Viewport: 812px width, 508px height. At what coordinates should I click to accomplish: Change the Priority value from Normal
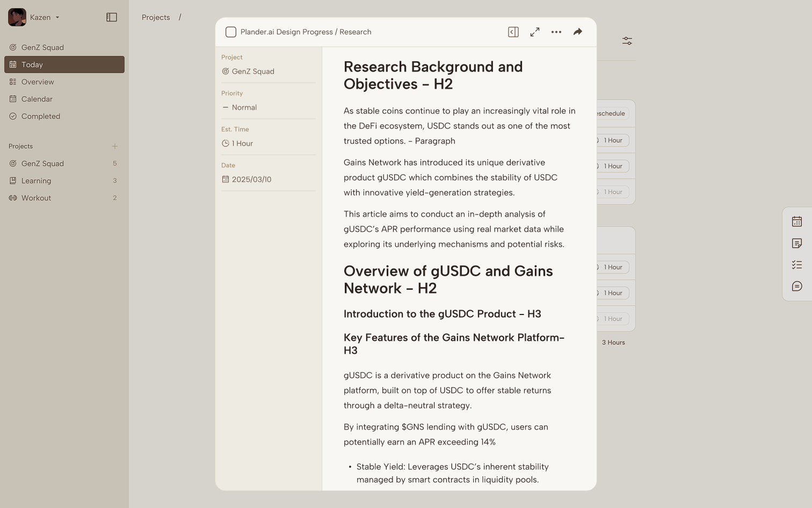(x=244, y=108)
